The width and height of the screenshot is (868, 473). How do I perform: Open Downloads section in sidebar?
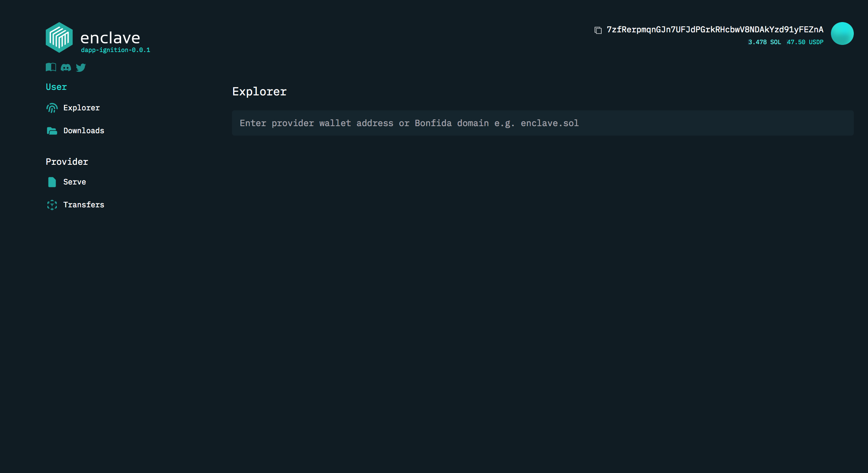tap(84, 131)
